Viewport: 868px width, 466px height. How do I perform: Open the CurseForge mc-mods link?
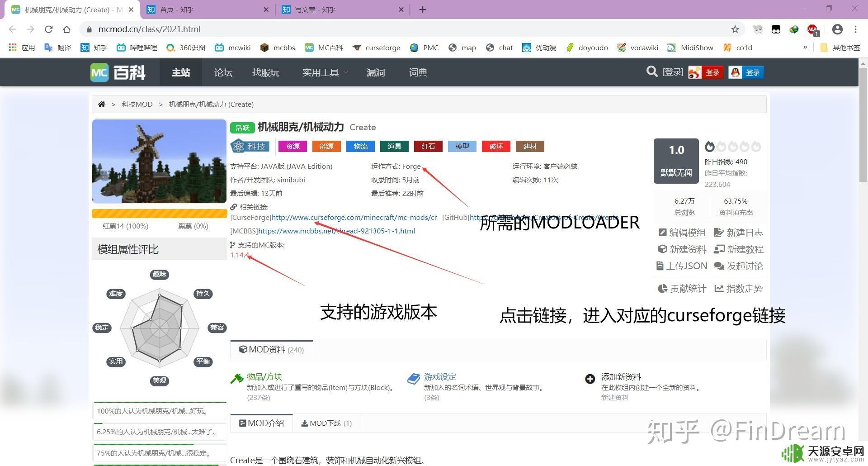pos(354,218)
